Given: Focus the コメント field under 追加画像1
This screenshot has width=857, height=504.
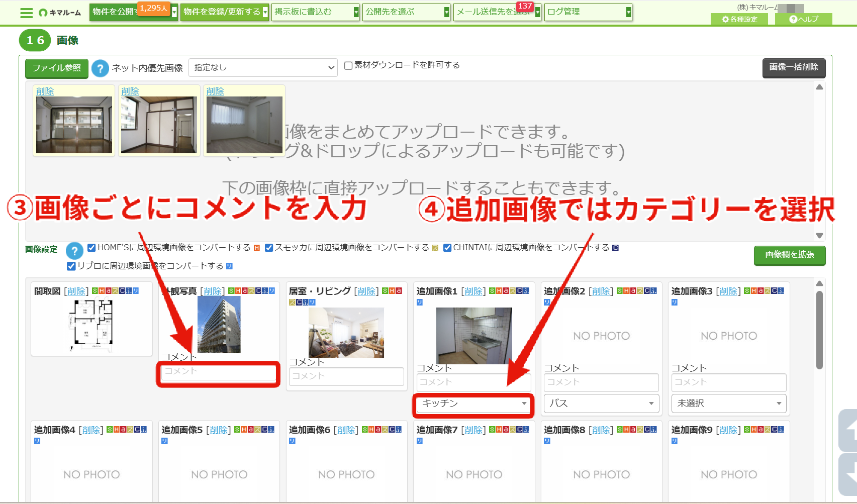Looking at the screenshot, I should coord(473,383).
